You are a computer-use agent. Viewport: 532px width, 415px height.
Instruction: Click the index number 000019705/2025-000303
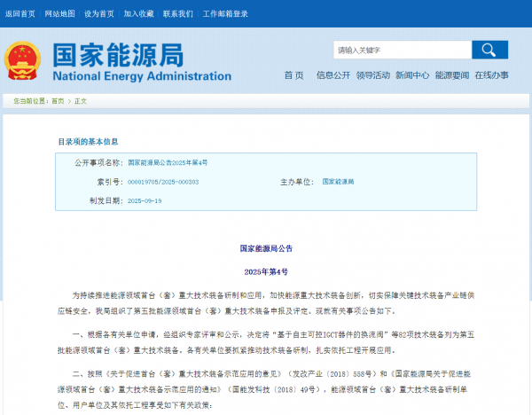coord(163,182)
